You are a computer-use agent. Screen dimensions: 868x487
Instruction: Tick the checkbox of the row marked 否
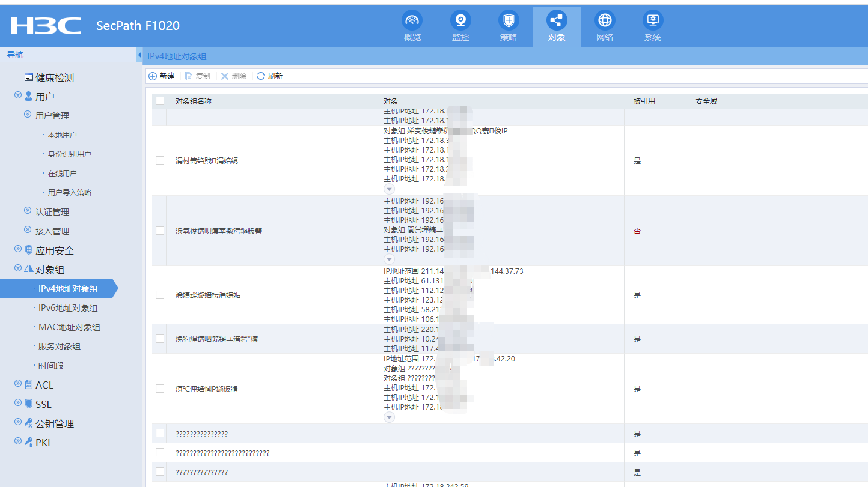pyautogui.click(x=160, y=231)
